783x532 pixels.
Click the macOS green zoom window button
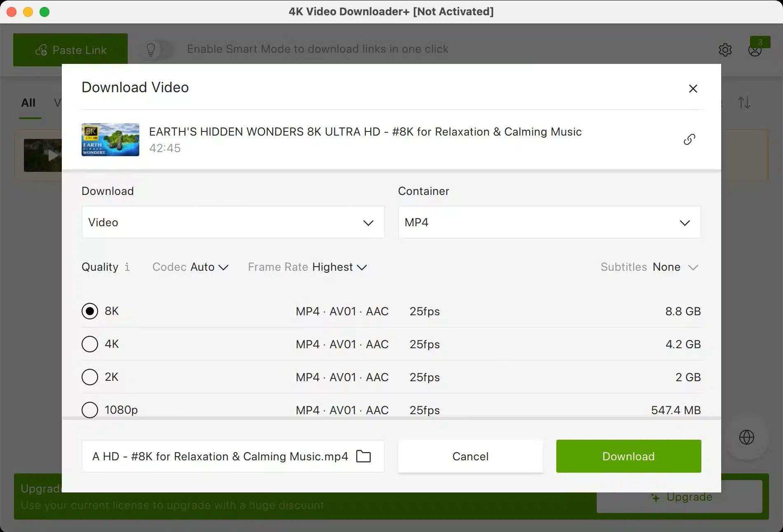coord(45,12)
